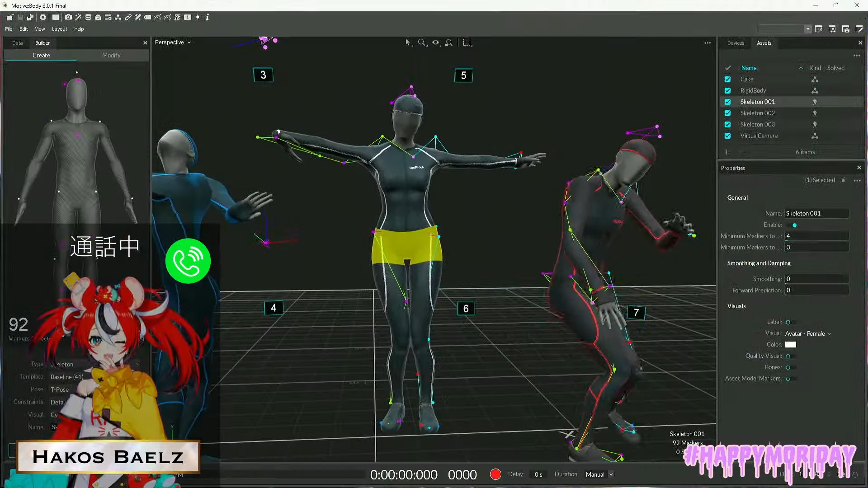Open the View menu
The width and height of the screenshot is (868, 488).
pyautogui.click(x=40, y=29)
